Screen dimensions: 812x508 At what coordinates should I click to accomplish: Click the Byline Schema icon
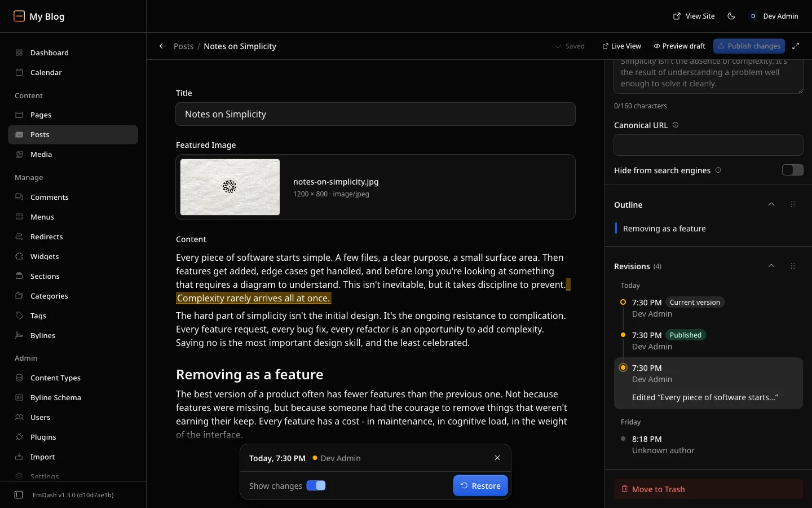pos(19,397)
